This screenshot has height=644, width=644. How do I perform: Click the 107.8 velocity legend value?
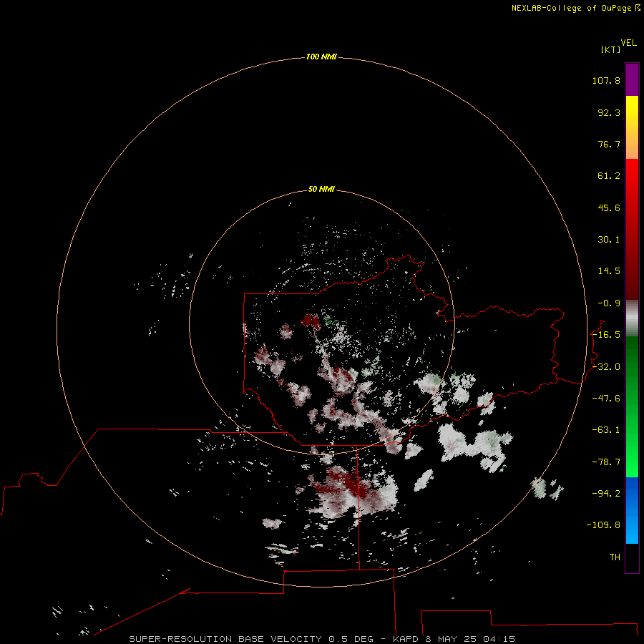(x=606, y=80)
